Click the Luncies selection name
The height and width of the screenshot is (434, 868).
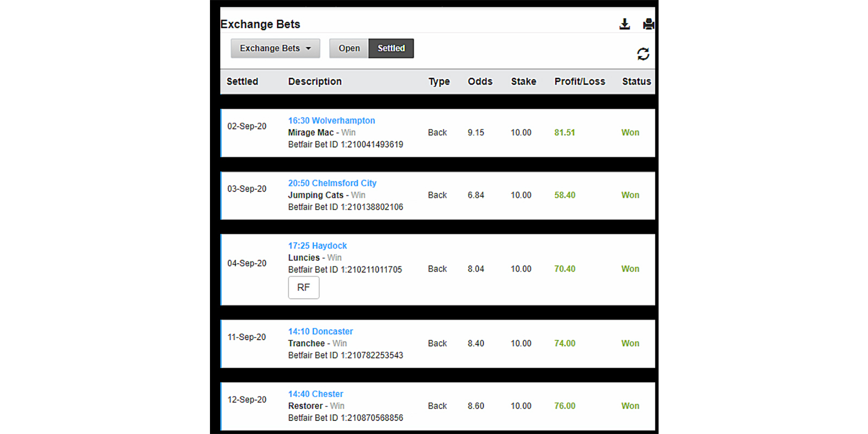[x=304, y=258]
